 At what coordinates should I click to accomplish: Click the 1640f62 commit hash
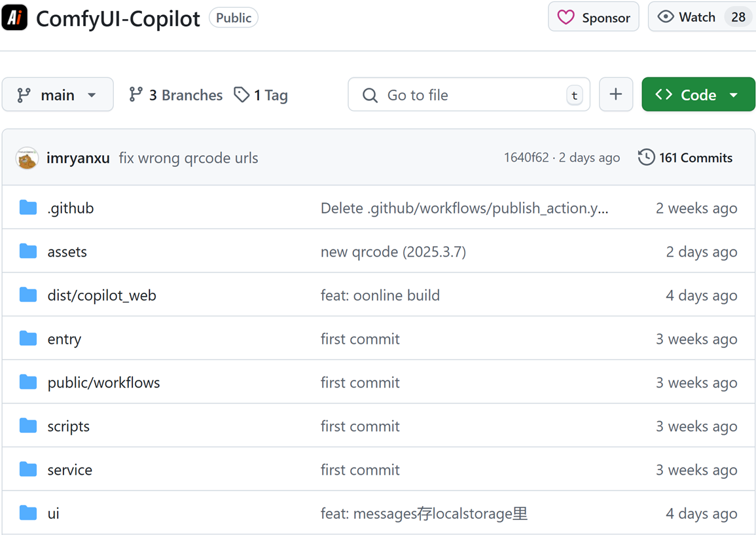[x=526, y=157]
